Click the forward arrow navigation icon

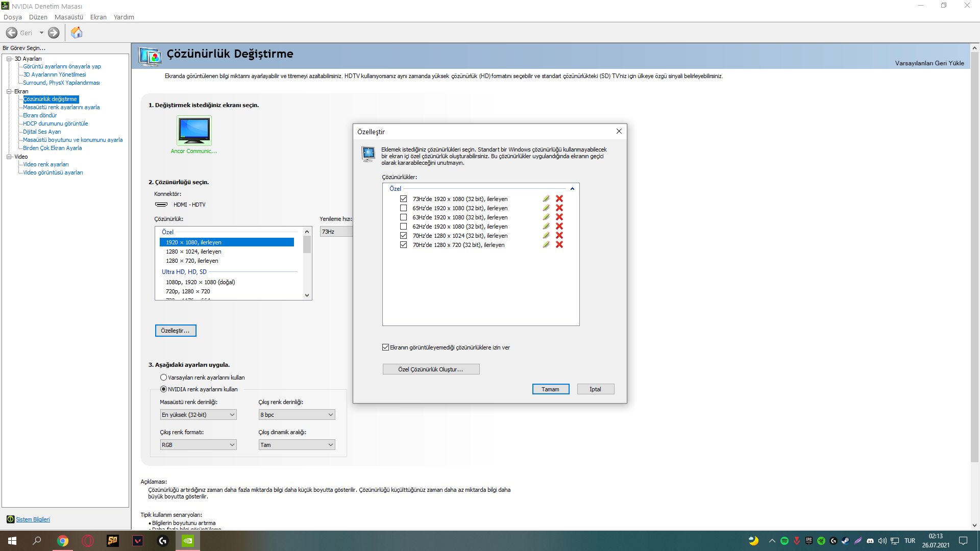(x=54, y=33)
